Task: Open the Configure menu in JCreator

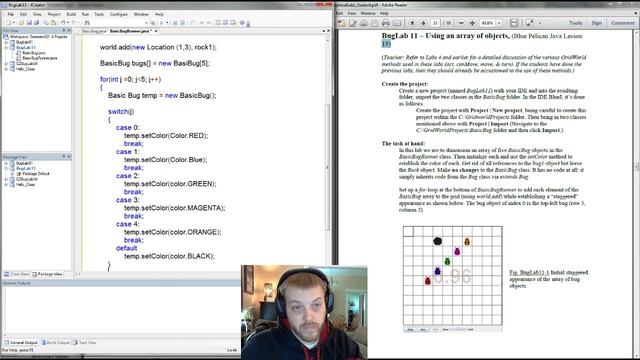Action: 119,14
